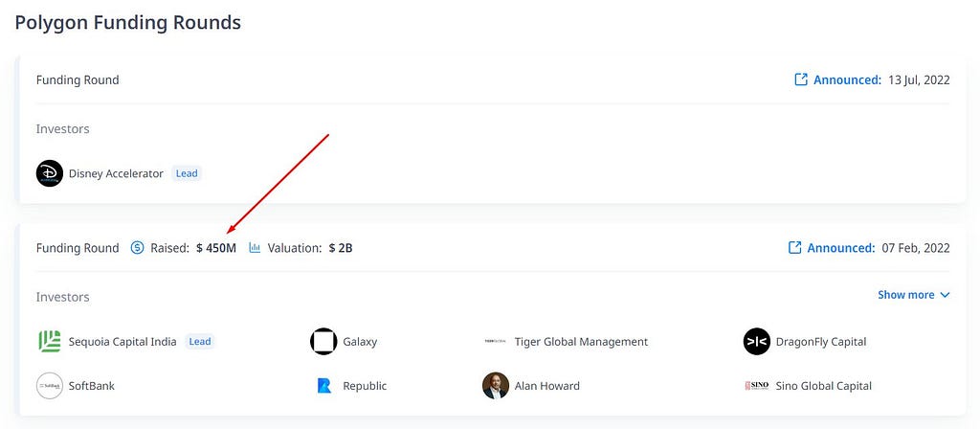The image size is (980, 429).
Task: Open the Disney Accelerator investor name
Action: coord(116,173)
